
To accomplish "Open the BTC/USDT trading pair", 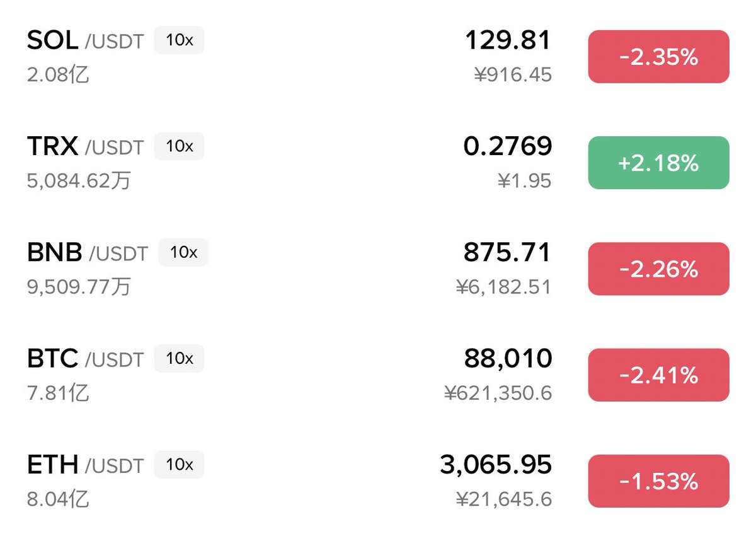I will pyautogui.click(x=85, y=359).
